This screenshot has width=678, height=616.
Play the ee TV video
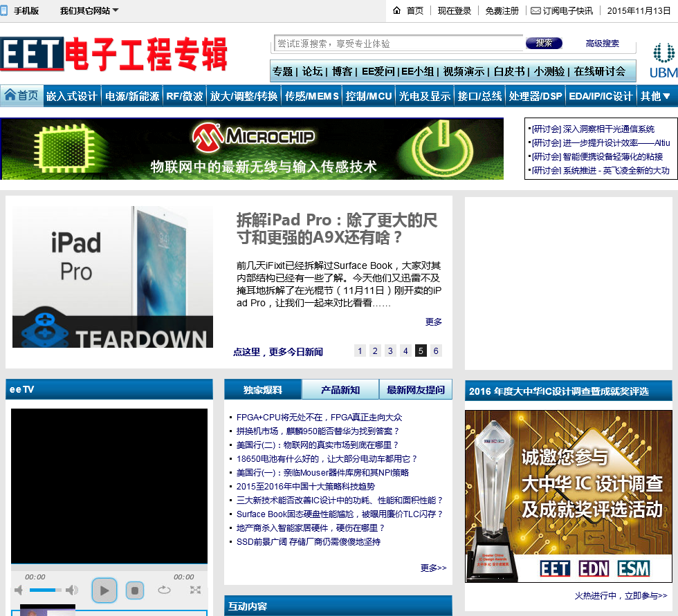(x=104, y=590)
